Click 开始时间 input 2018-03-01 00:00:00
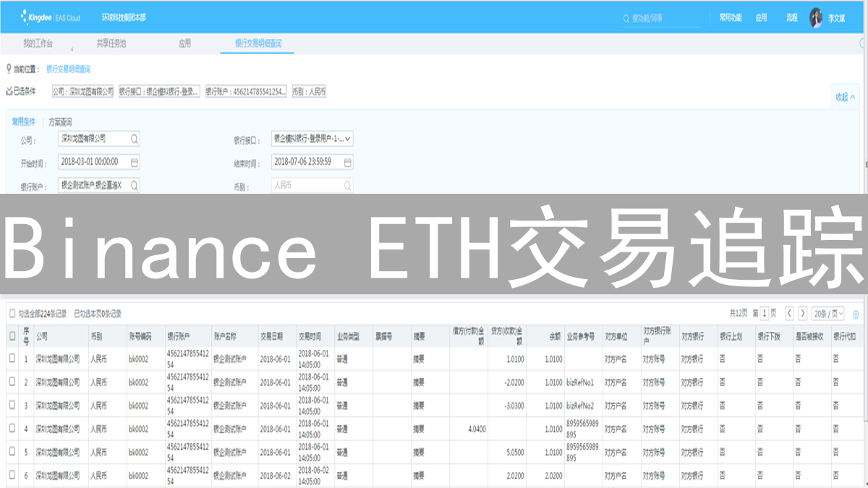This screenshot has height=488, width=868. click(99, 162)
